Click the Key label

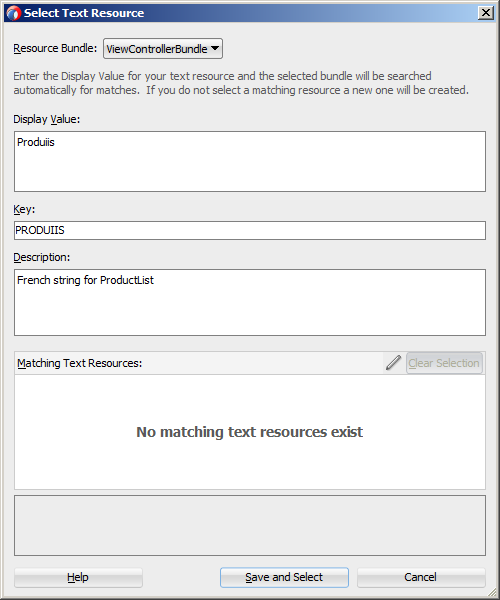[x=24, y=209]
